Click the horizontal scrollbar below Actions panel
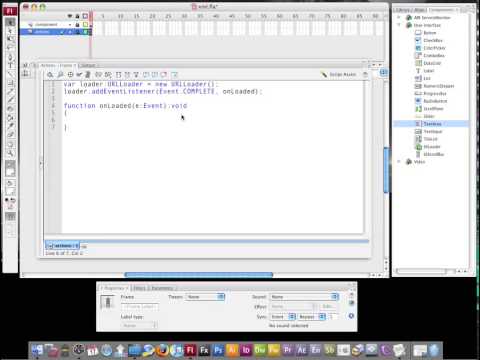The image size is (480, 360). [199, 275]
